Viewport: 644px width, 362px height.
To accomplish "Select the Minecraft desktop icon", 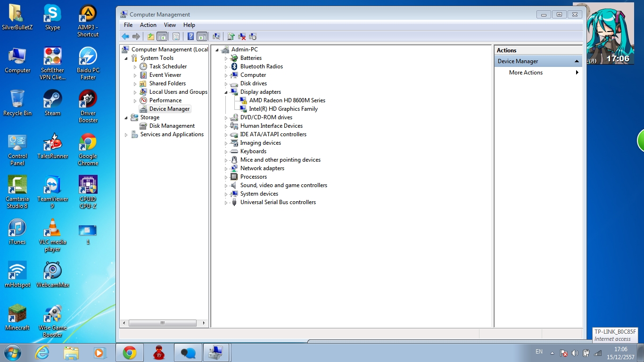I will [x=17, y=317].
